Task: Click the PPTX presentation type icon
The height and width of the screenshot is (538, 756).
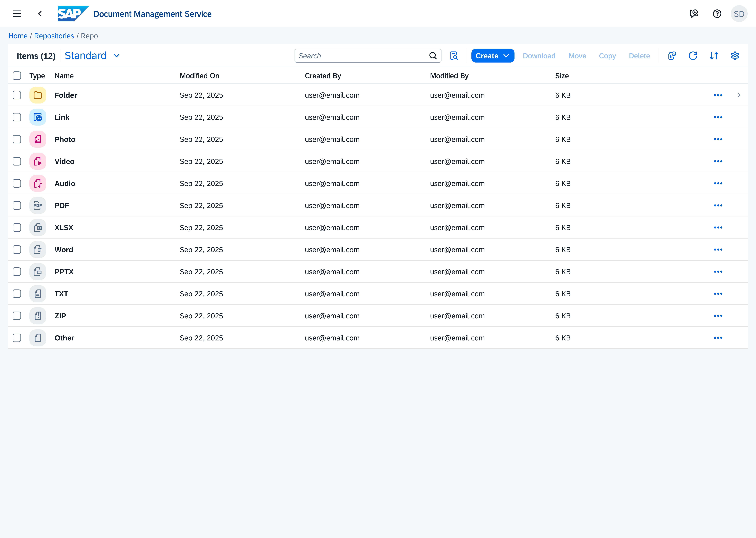Action: point(38,272)
